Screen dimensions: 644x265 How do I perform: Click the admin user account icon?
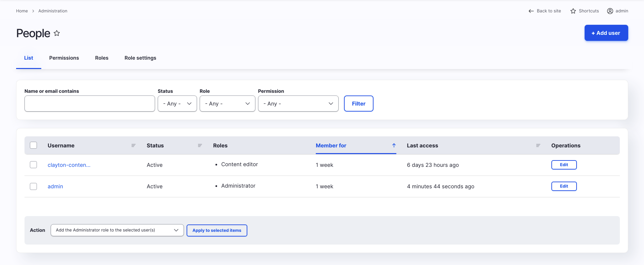610,11
